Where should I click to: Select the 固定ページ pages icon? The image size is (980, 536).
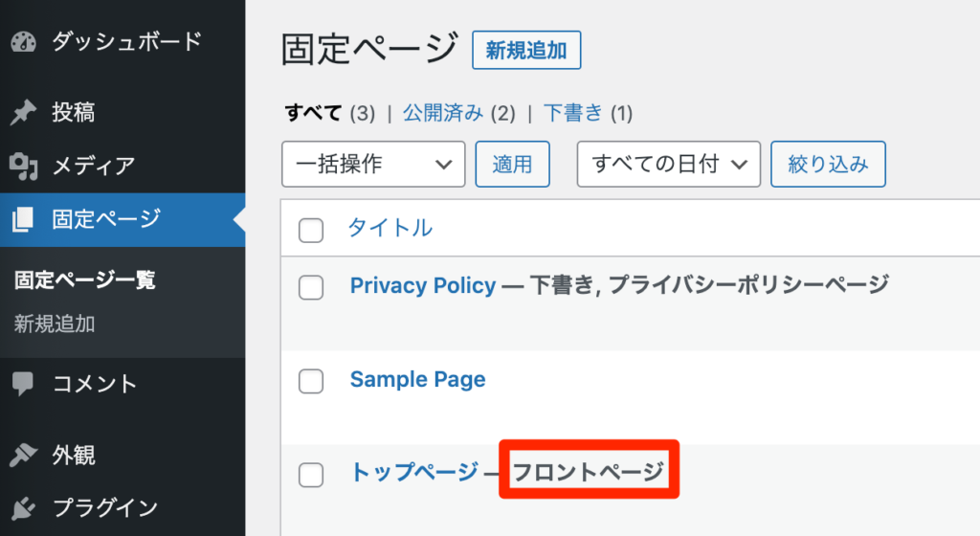coord(23,219)
